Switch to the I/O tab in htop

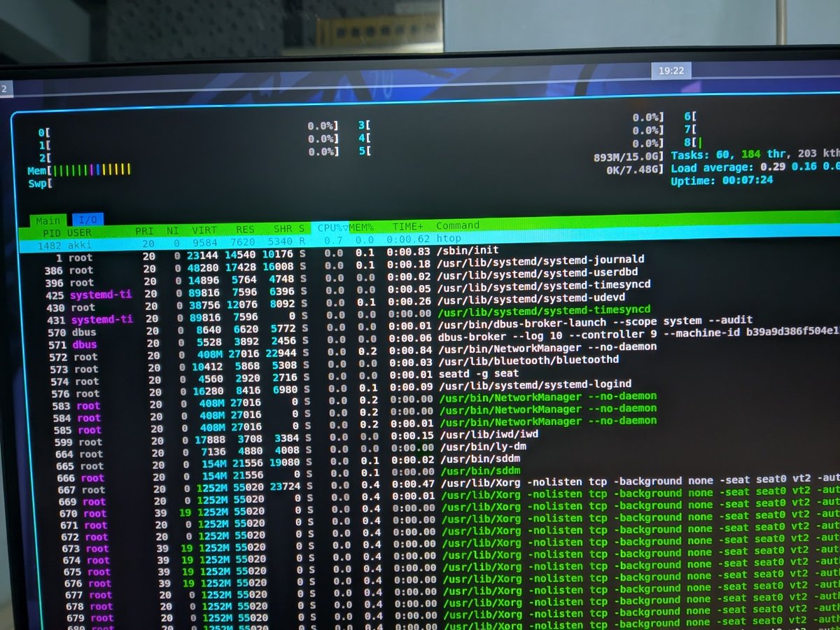[87, 219]
